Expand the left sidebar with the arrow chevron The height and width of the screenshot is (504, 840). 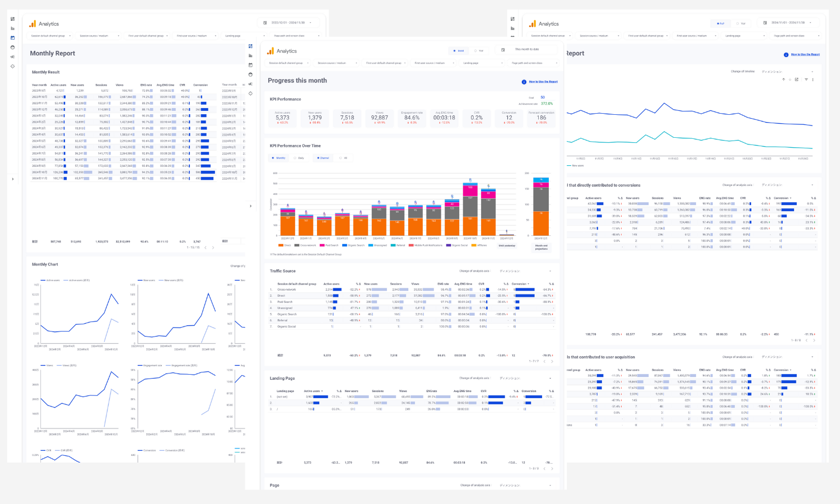pyautogui.click(x=12, y=179)
